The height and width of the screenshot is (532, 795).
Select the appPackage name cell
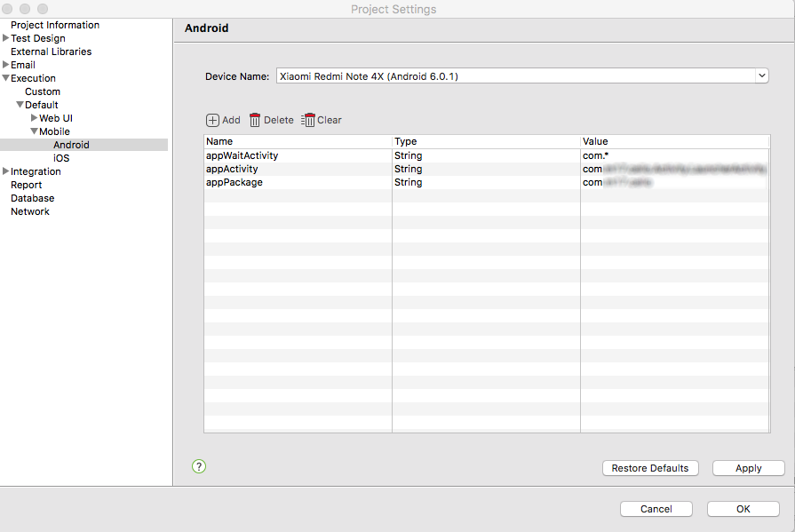(x=298, y=182)
